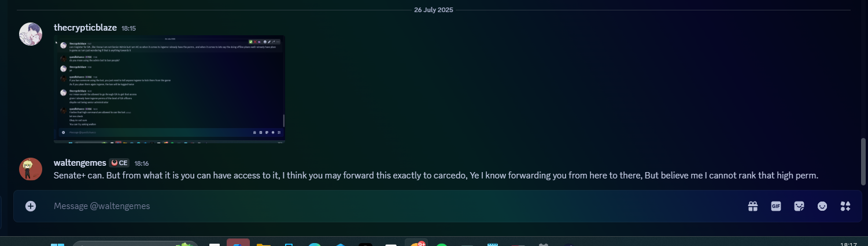Open the shared chat screenshot image

169,88
